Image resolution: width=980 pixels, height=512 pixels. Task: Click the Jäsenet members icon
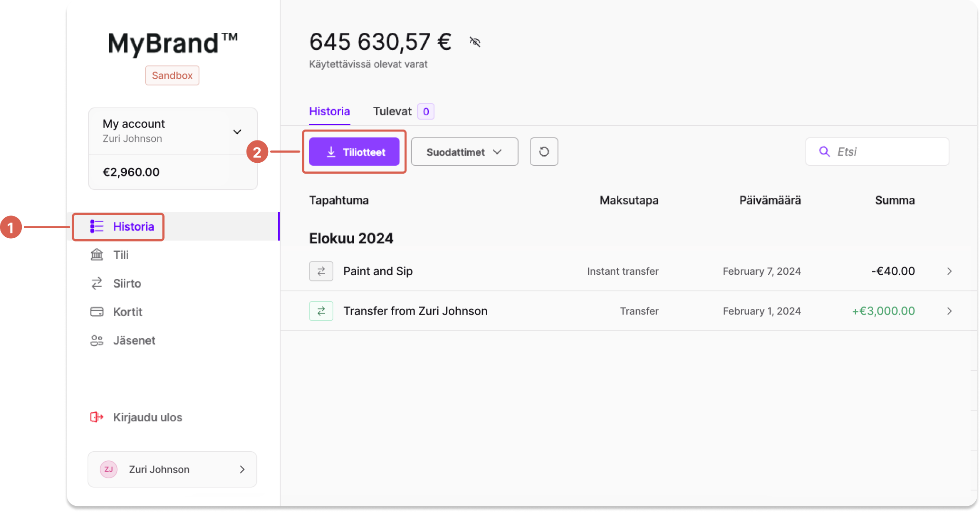pyautogui.click(x=97, y=340)
